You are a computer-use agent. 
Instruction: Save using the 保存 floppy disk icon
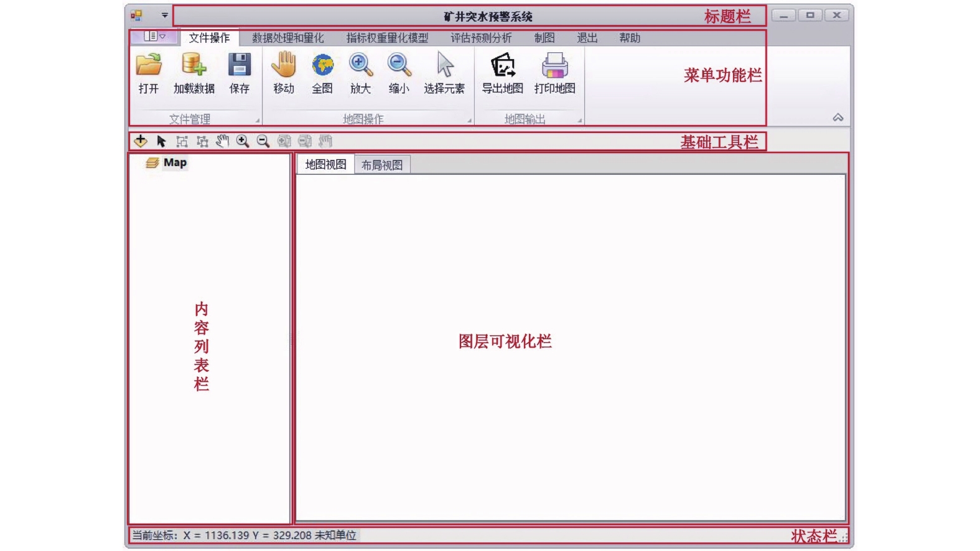239,65
